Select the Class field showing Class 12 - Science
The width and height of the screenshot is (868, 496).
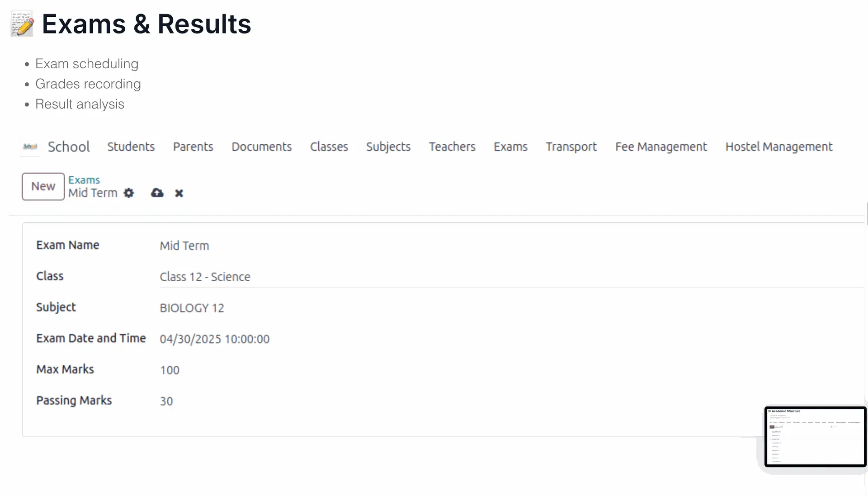(x=511, y=277)
